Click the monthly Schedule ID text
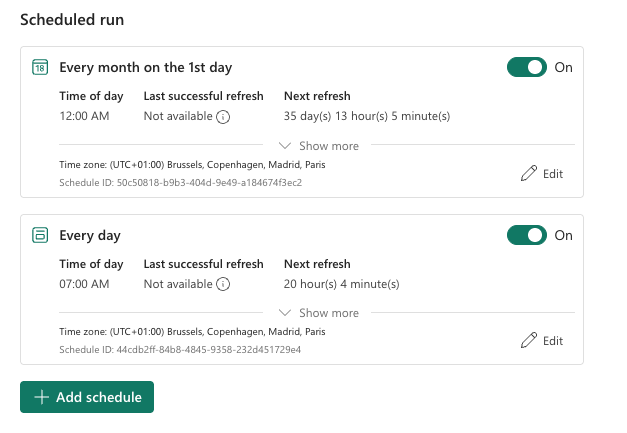Viewport: 627px width, 433px height. [x=180, y=182]
